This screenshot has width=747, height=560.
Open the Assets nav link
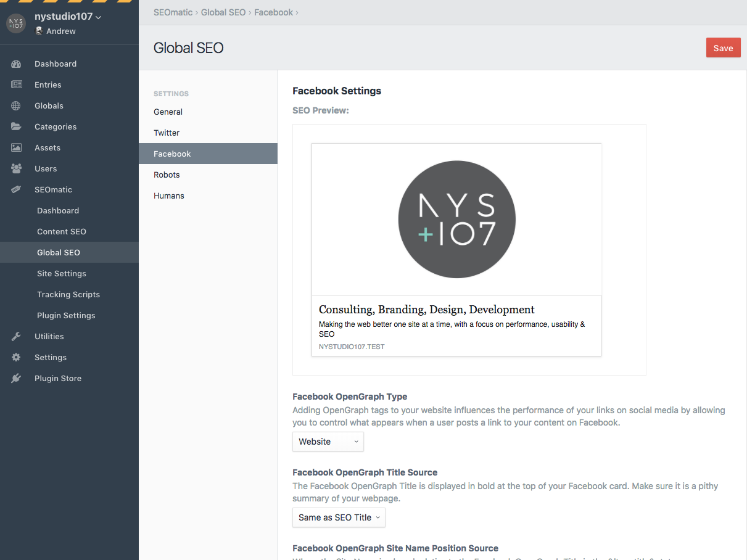coord(47,147)
